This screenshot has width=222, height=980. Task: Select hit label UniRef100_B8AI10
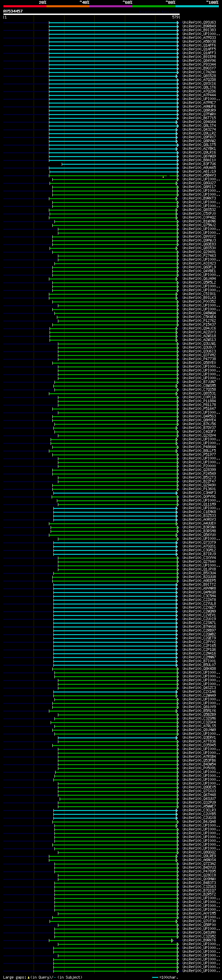point(199,160)
